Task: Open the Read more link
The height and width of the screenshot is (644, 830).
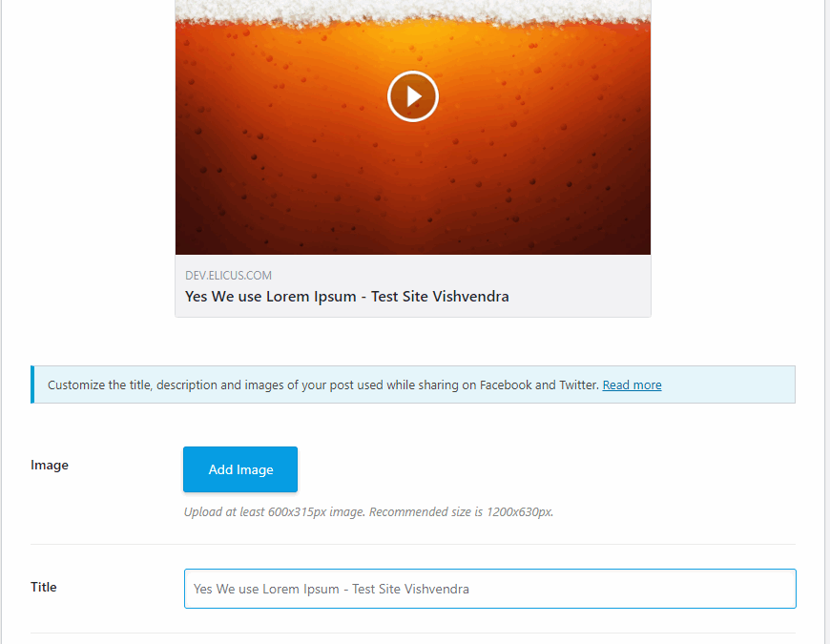Action: [632, 384]
